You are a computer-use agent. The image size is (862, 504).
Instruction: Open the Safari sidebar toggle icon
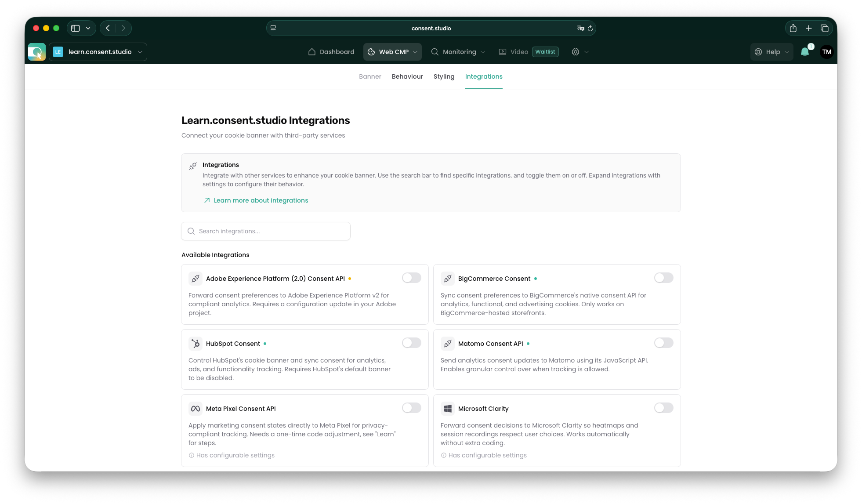pos(76,28)
